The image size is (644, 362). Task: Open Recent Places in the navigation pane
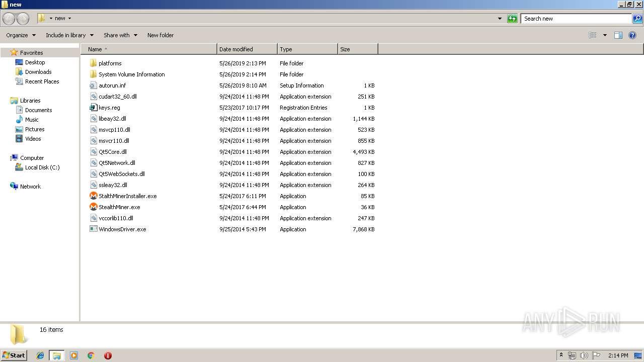(x=42, y=81)
